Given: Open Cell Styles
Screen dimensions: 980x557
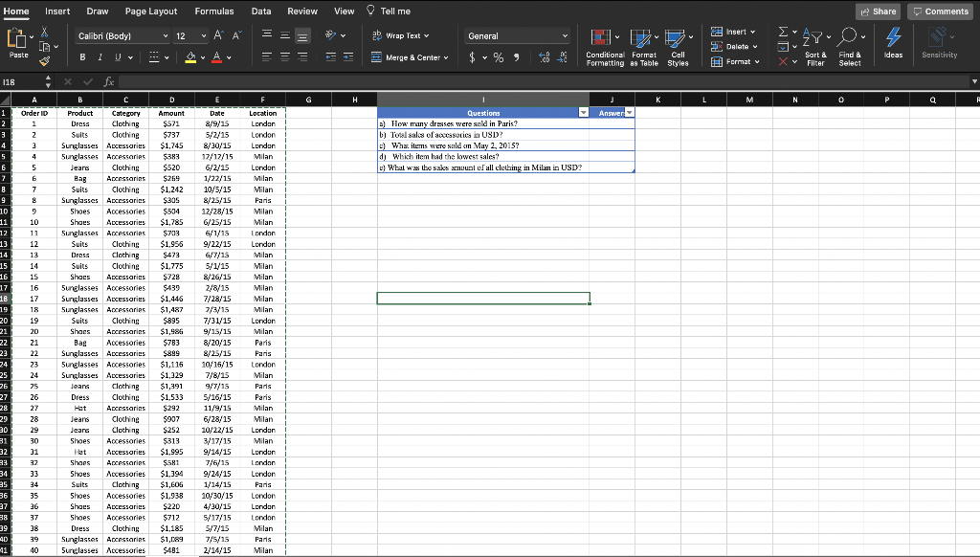Looking at the screenshot, I should pos(678,48).
